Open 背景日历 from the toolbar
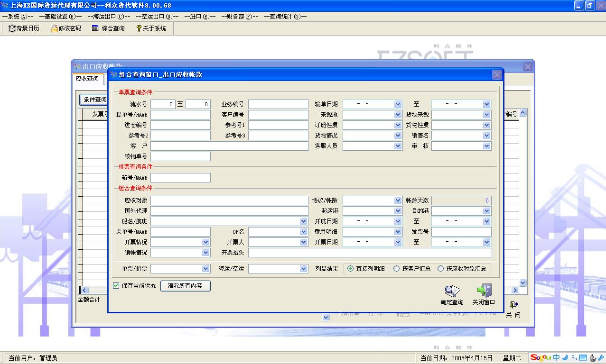The height and width of the screenshot is (364, 606). point(24,28)
